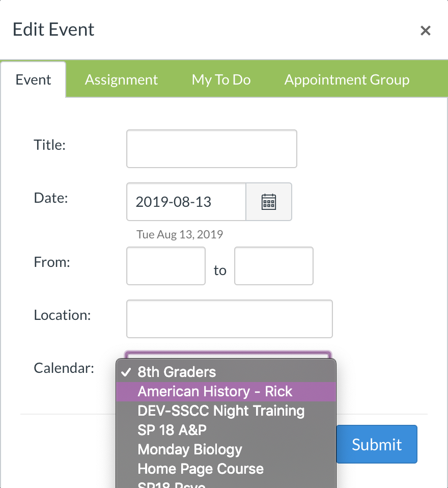Select the partially visible SP18 Psyc option

click(x=172, y=484)
